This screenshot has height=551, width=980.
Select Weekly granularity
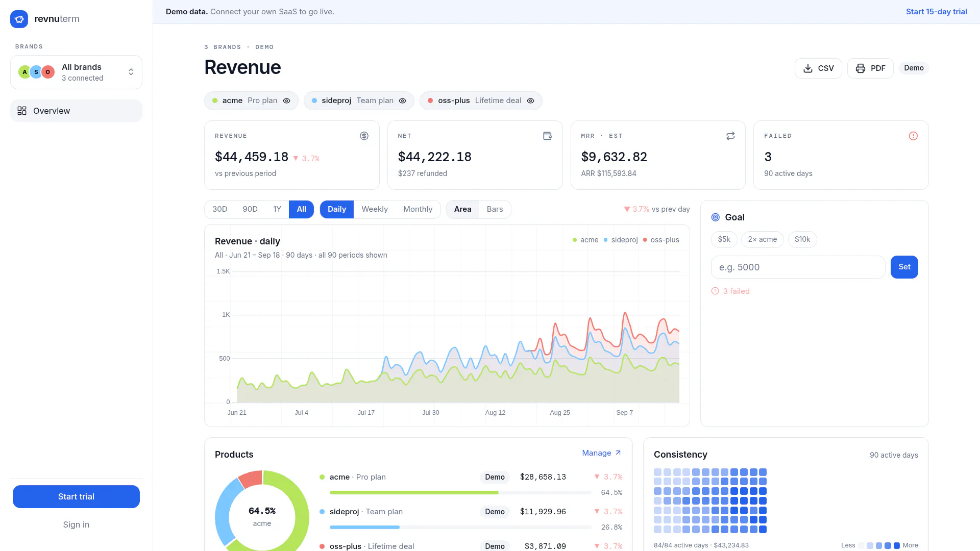click(375, 209)
